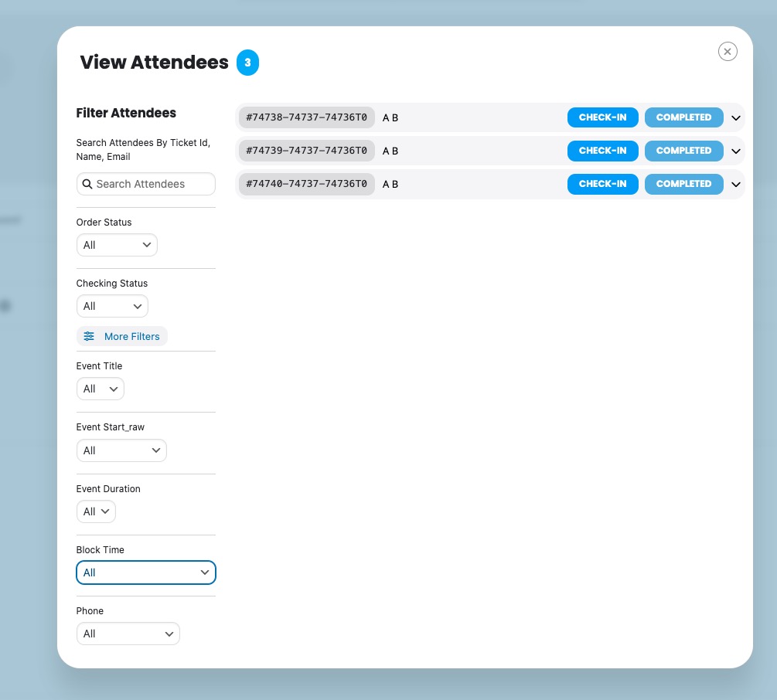Open the Event Start_raw dropdown
This screenshot has width=777, height=700.
point(121,450)
